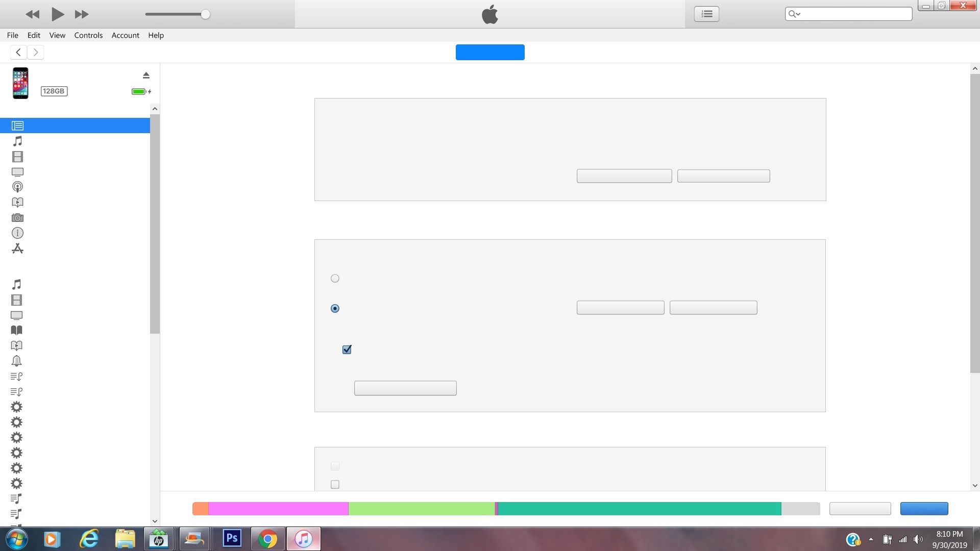Select the File Sharing apps icon
Viewport: 980px width, 551px height.
[17, 248]
